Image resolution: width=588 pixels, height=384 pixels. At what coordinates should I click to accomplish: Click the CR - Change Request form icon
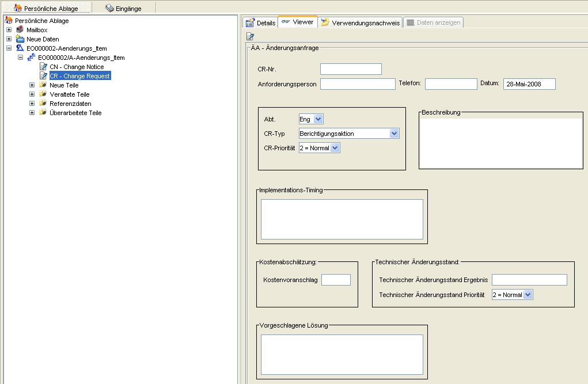click(43, 76)
